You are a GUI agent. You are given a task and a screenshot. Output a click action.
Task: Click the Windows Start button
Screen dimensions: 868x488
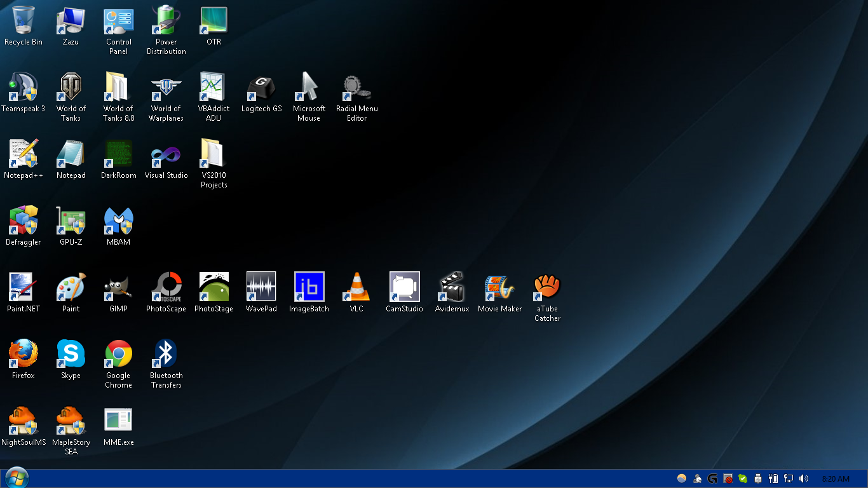(x=17, y=478)
